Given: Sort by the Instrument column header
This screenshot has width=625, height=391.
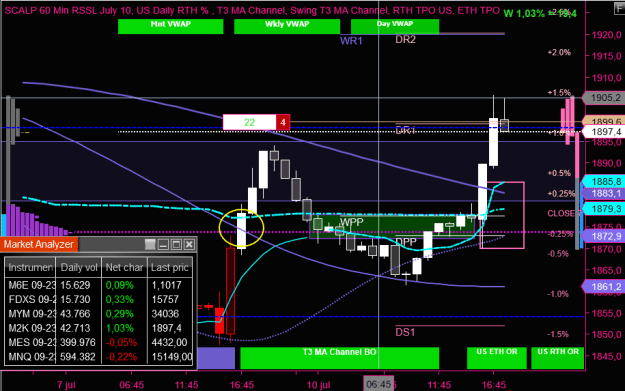Looking at the screenshot, I should click(x=30, y=267).
